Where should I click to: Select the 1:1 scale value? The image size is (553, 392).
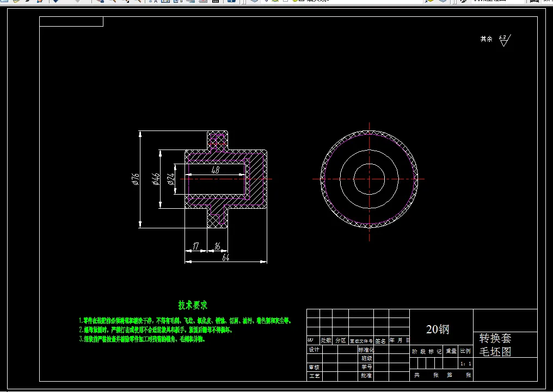[x=465, y=364]
